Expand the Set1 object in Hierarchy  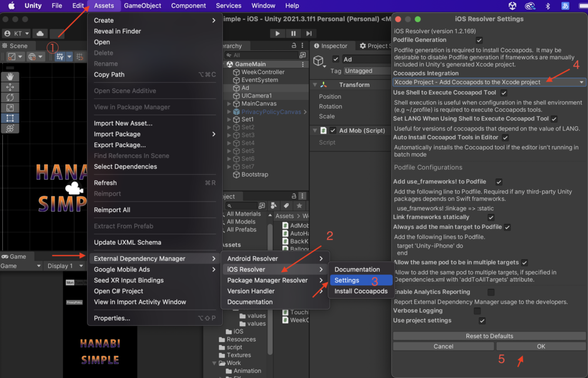click(229, 119)
